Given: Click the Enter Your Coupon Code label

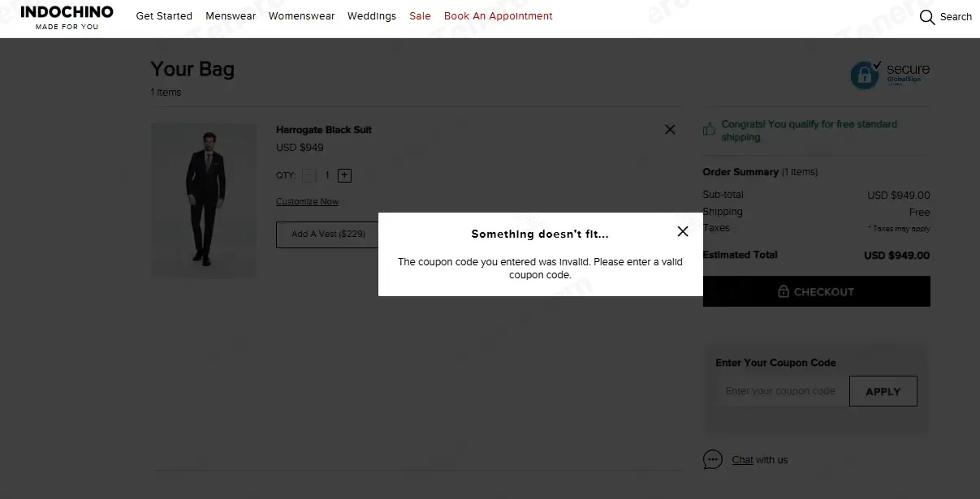Looking at the screenshot, I should [775, 363].
